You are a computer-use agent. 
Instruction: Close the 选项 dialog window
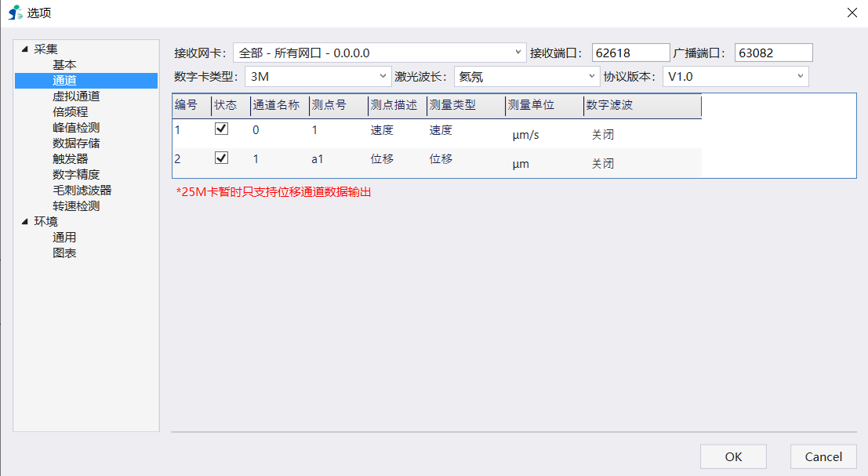click(852, 13)
